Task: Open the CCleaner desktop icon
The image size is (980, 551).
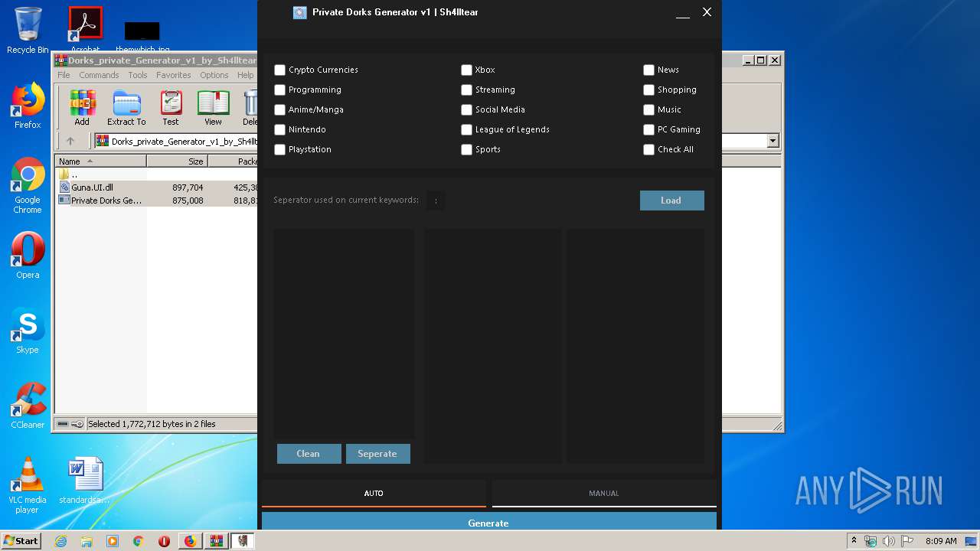Action: point(28,406)
